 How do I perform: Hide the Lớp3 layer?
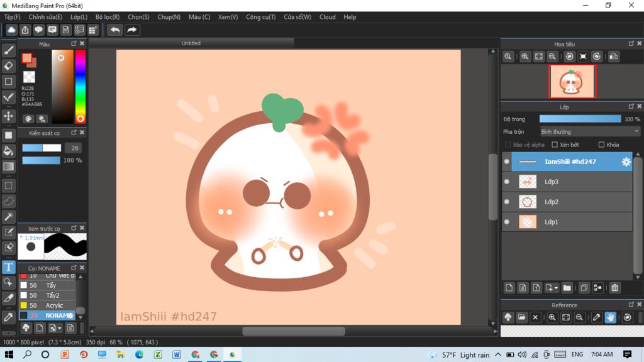507,182
